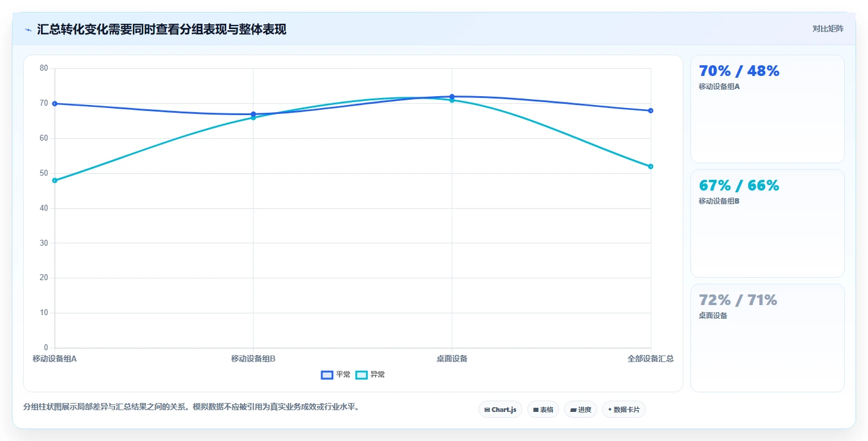This screenshot has height=441, width=868.
Task: Click the 桌面设备 label under 72% / 71%
Action: 713,316
